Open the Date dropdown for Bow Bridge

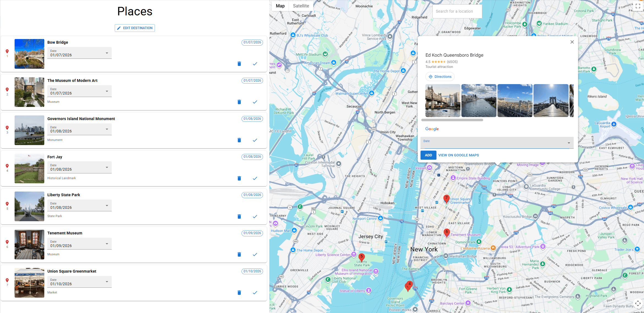coord(107,53)
